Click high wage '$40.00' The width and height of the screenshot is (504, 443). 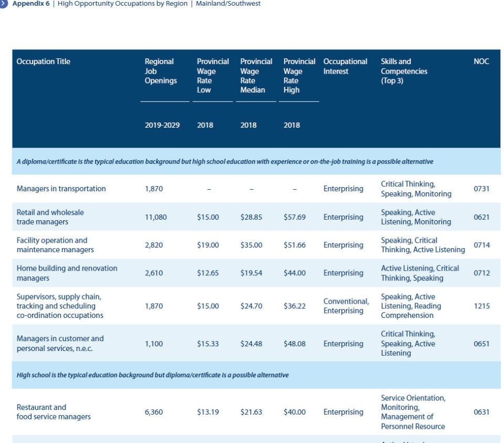295,412
